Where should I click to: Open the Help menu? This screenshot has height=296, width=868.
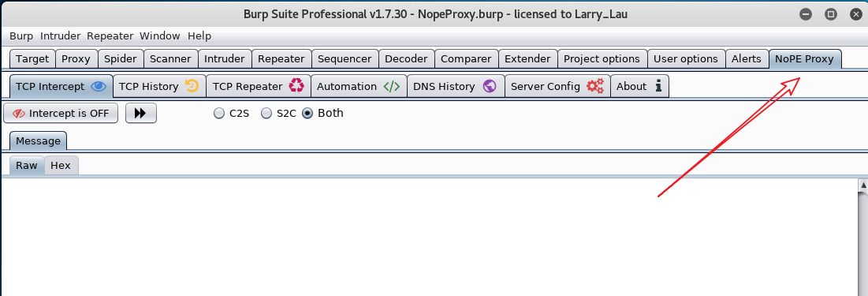[x=199, y=36]
